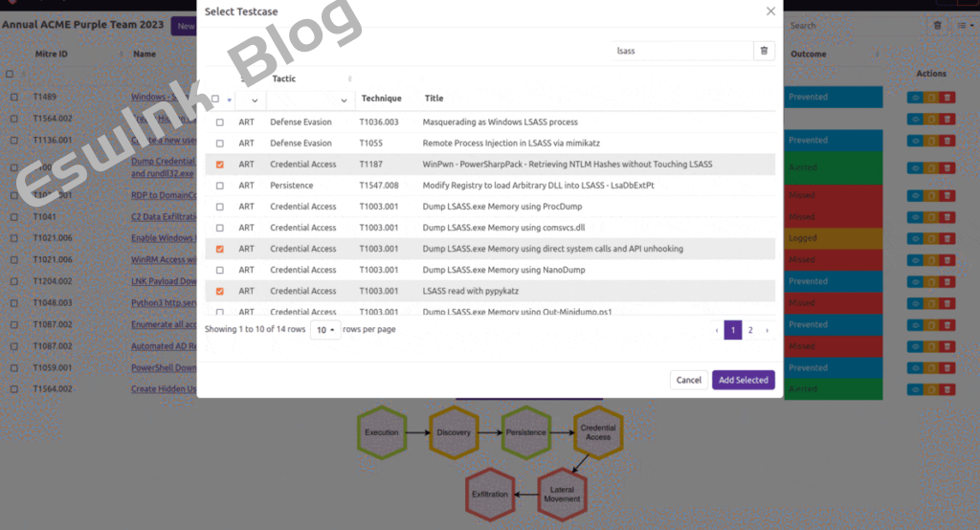Open the source filter dropdown under header
Viewport: 980px width, 530px height.
tap(254, 99)
